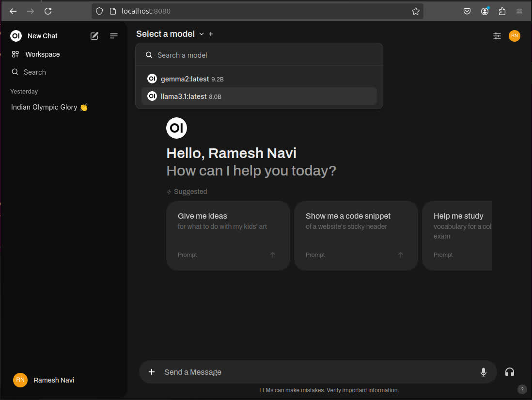Open the RN profile avatar menu
This screenshot has width=532, height=400.
pos(514,35)
